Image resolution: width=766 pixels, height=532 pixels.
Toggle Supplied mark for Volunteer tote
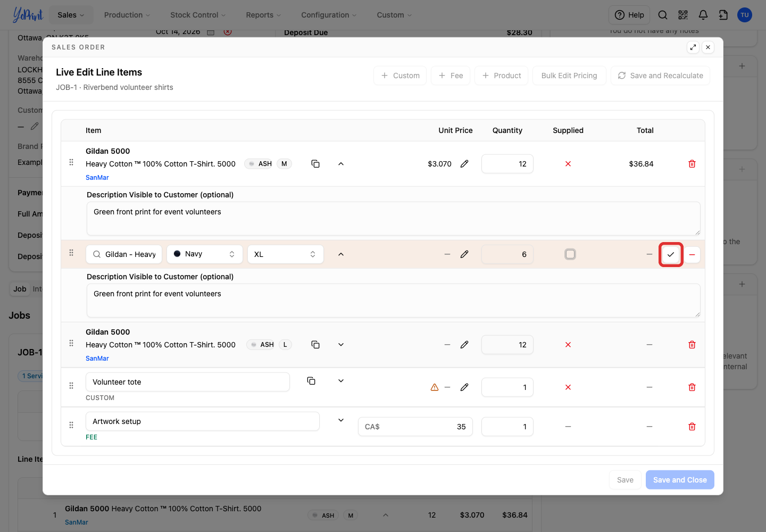click(568, 387)
